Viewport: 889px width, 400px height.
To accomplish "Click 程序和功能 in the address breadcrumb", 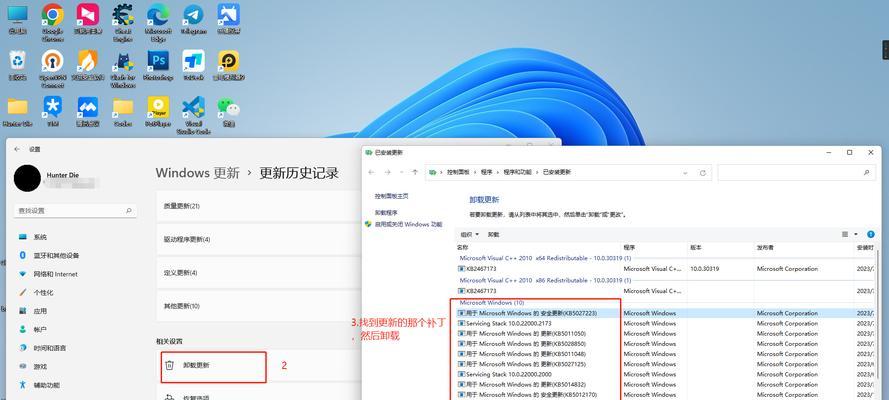I will [x=516, y=172].
